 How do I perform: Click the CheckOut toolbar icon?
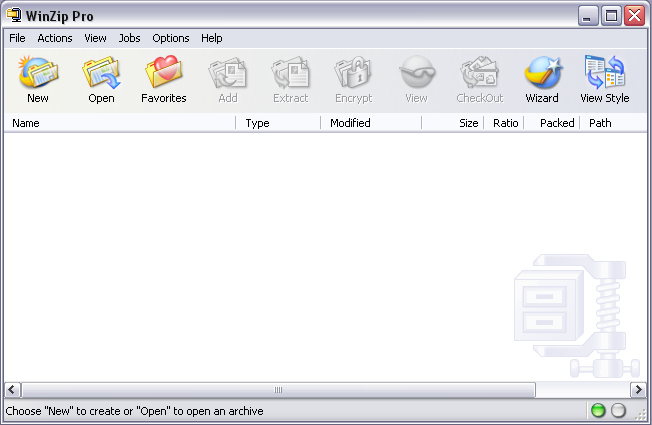(x=479, y=79)
